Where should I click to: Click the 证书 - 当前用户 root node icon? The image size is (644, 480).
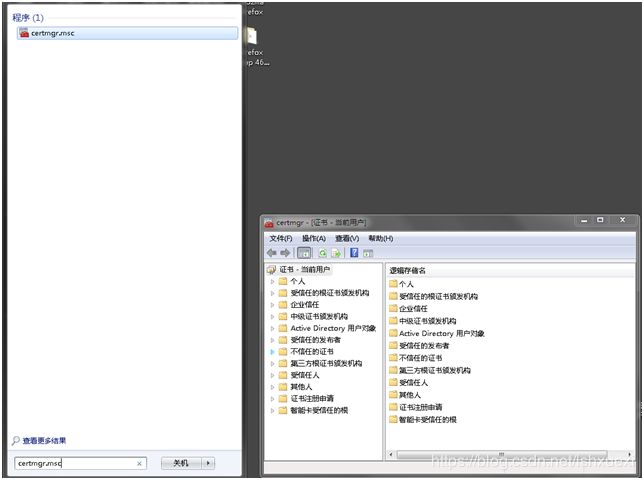pyautogui.click(x=271, y=270)
